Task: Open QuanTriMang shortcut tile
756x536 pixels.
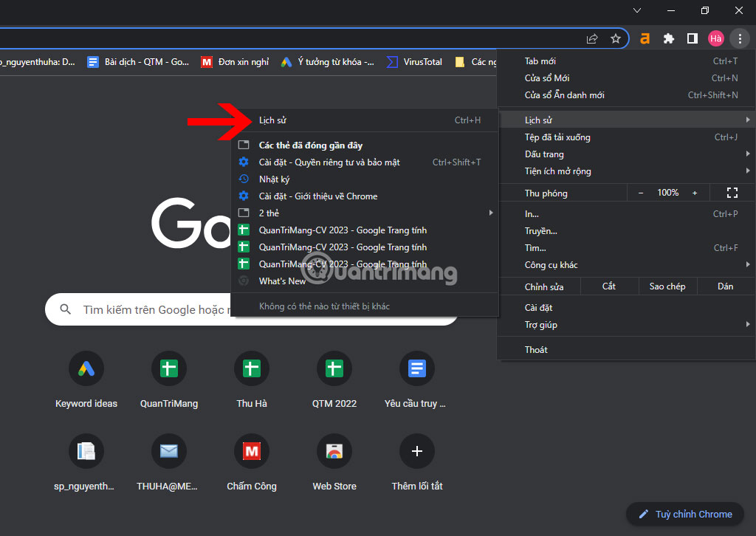Action: click(x=169, y=381)
